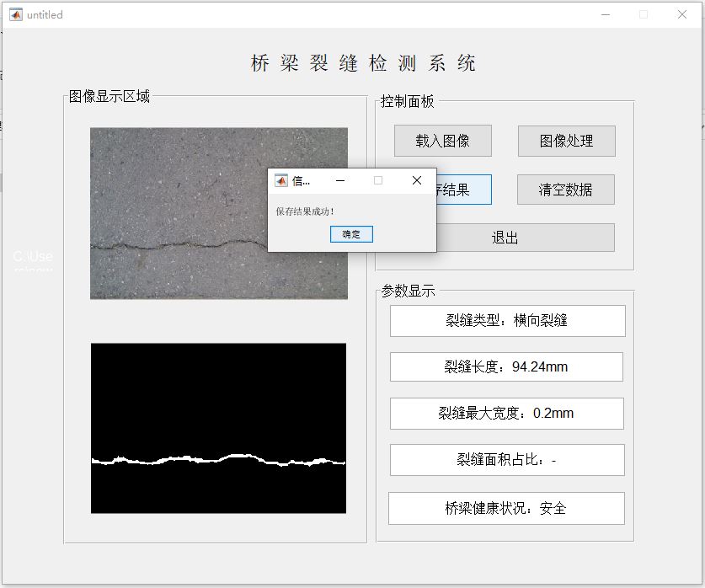Click the original pavement crack image

pyautogui.click(x=219, y=213)
